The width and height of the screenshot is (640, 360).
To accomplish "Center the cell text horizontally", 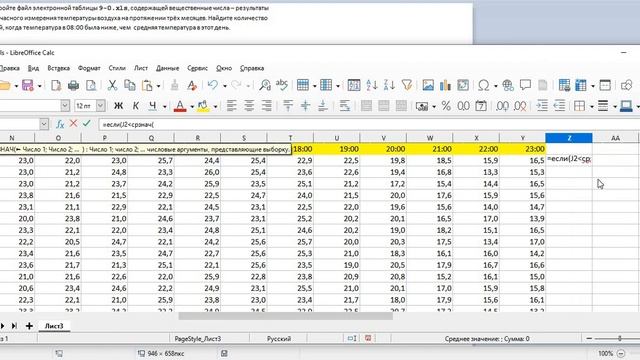I will [249, 106].
